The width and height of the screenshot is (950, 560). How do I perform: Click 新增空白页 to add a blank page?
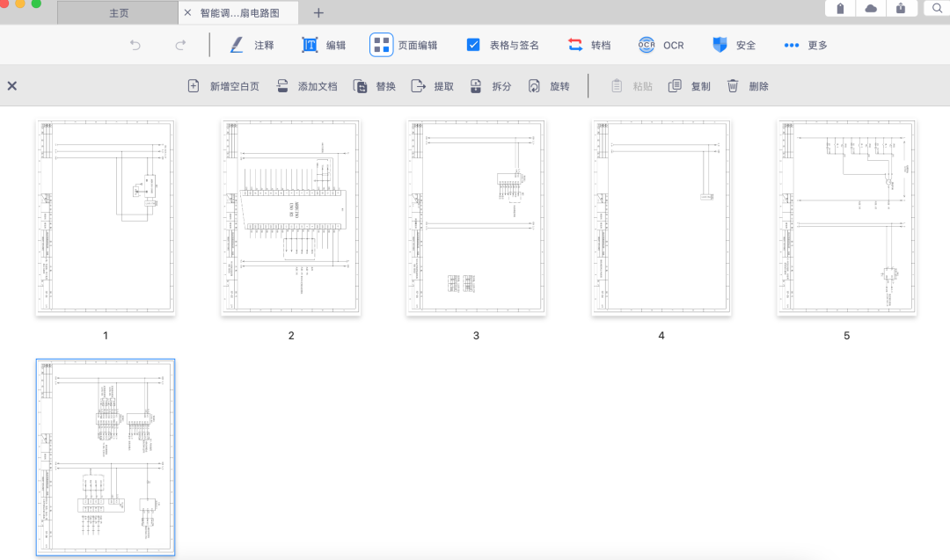[x=223, y=86]
